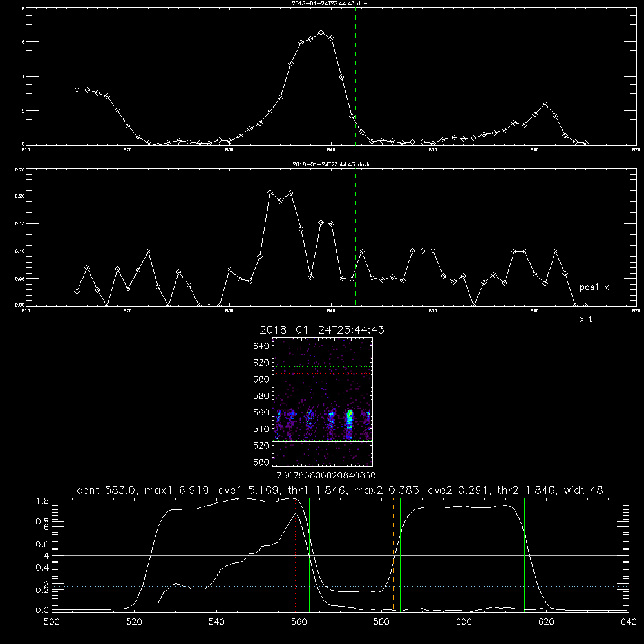
Task: Click the orange dashed vertical line in the bottom plot
Action: (393, 554)
